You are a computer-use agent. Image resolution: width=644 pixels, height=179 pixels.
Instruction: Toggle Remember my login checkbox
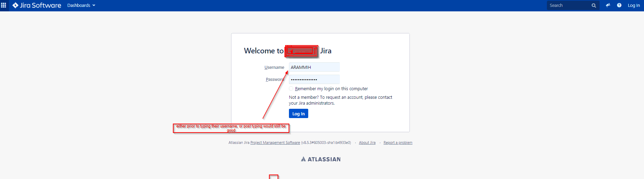click(291, 88)
